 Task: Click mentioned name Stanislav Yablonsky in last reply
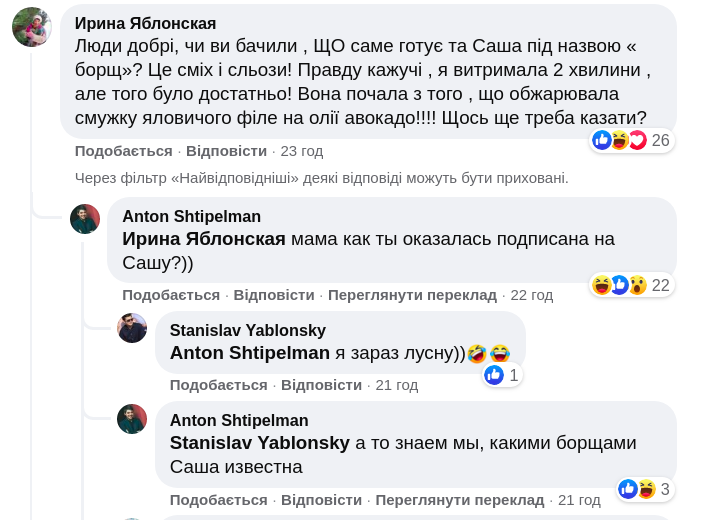260,442
